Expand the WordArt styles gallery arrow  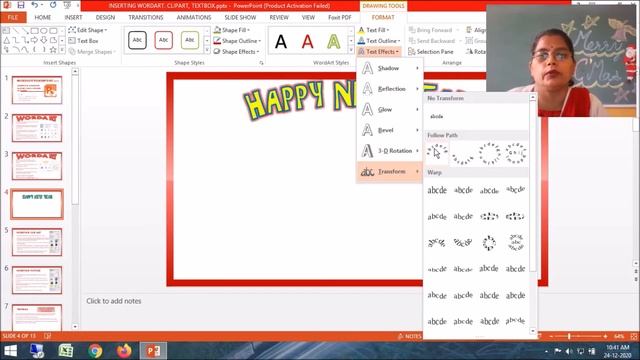(x=351, y=51)
